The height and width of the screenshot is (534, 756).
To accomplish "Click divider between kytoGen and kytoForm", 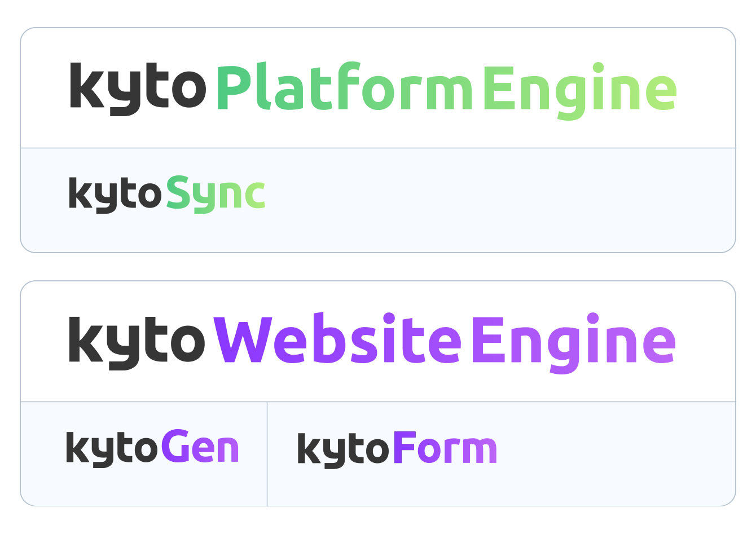I will pyautogui.click(x=267, y=454).
